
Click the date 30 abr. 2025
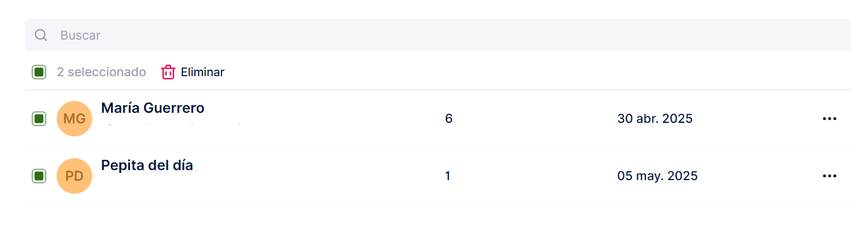tap(655, 119)
